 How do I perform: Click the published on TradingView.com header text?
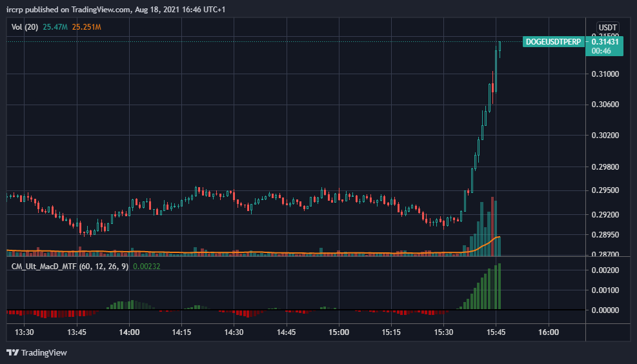(x=77, y=9)
